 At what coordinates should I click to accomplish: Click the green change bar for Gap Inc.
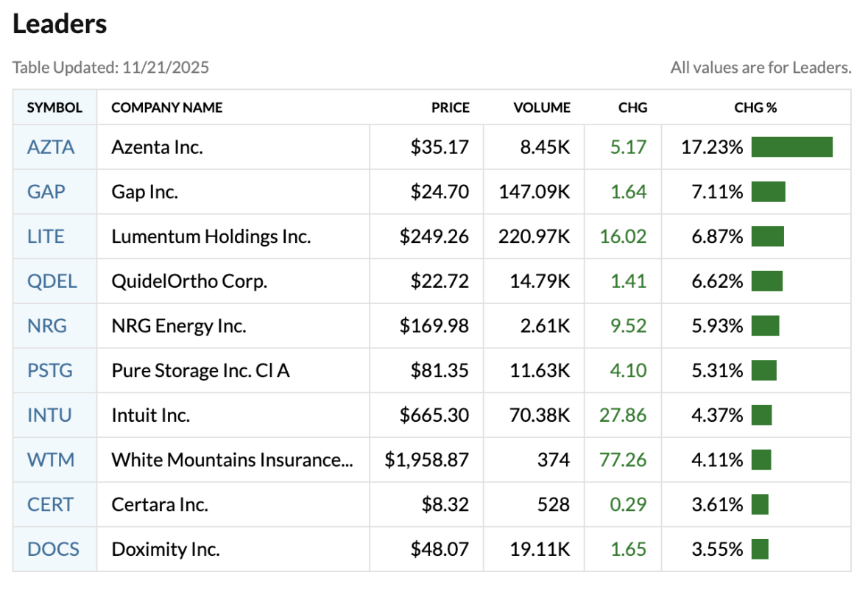click(768, 192)
